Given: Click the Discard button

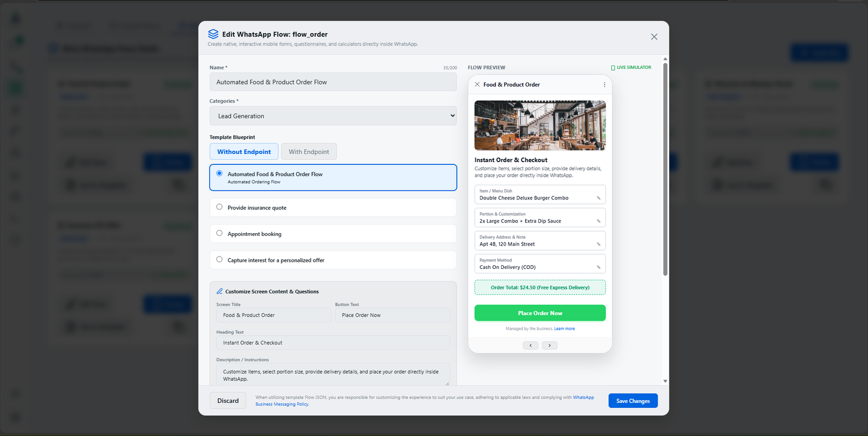Looking at the screenshot, I should click(x=228, y=401).
